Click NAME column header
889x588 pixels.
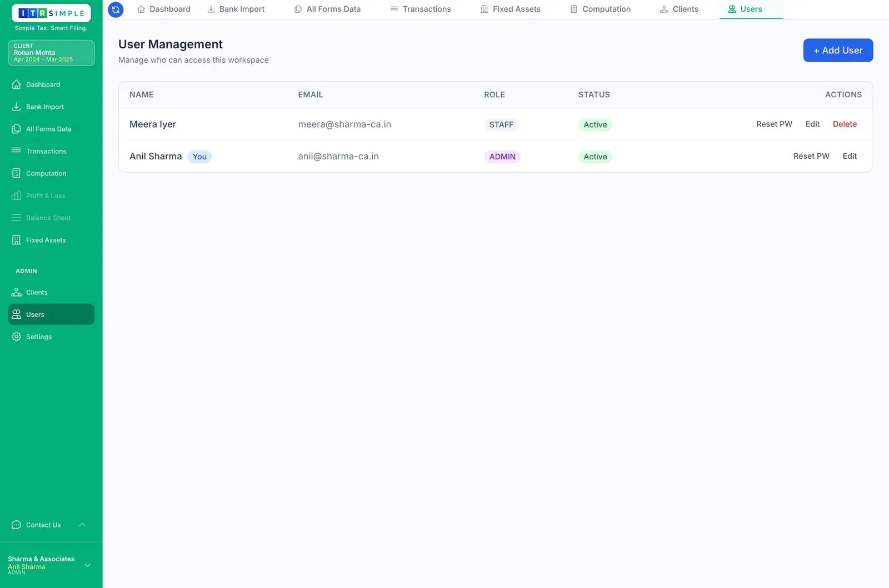coord(142,95)
